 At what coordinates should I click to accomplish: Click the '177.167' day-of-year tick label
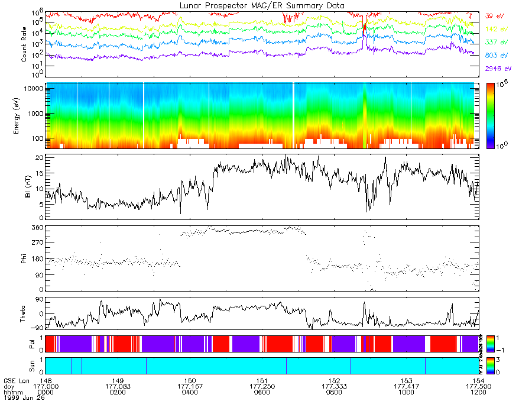190,387
